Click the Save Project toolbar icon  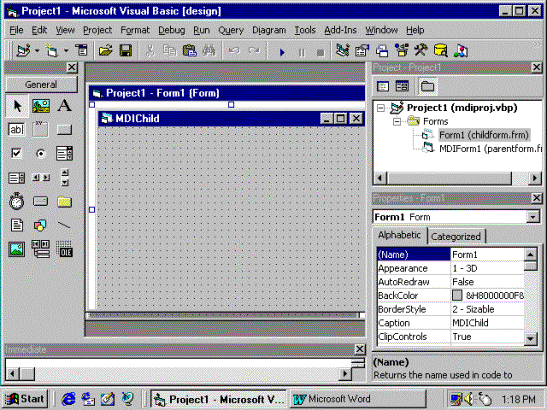click(x=126, y=51)
